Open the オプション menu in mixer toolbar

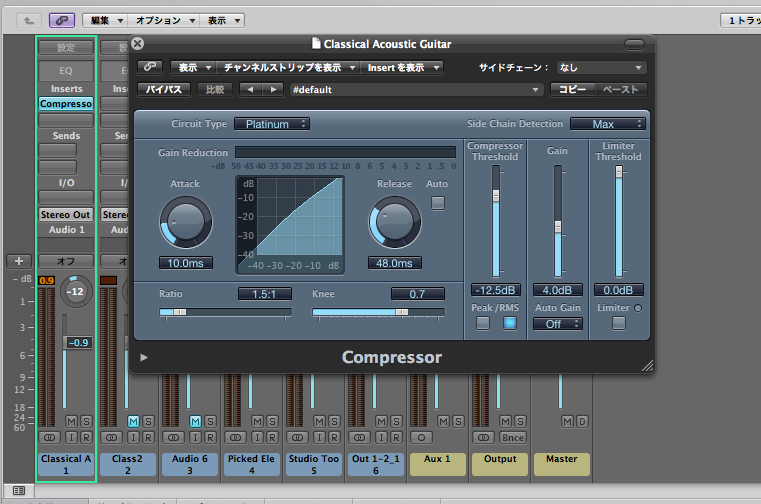click(164, 20)
